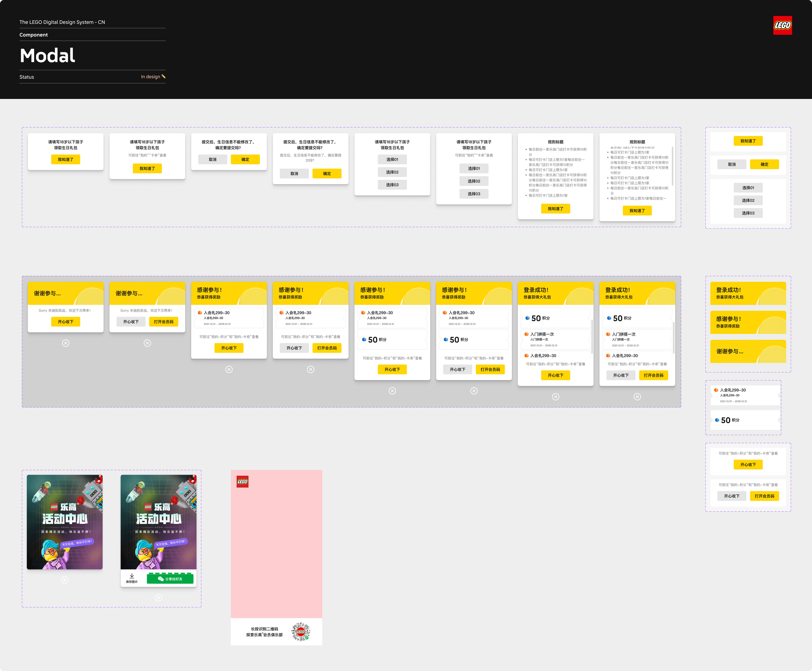Viewport: 812px width, 671px height.
Task: Click the LEGO logo on the pink poster
Action: click(x=242, y=482)
